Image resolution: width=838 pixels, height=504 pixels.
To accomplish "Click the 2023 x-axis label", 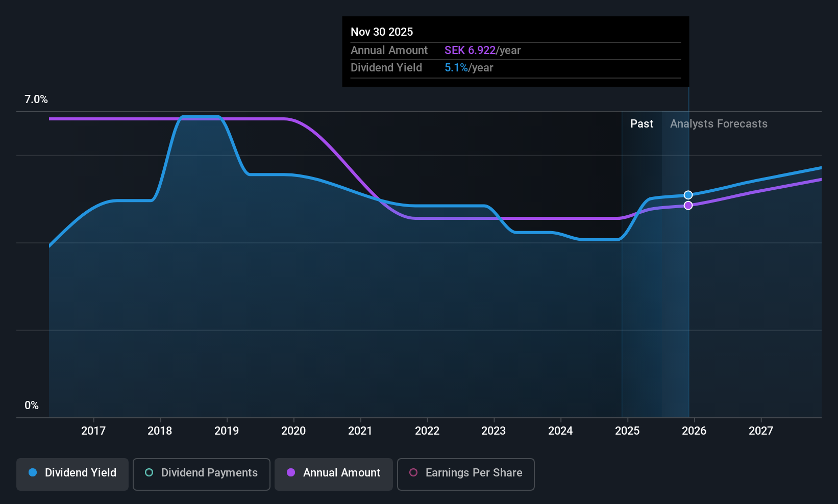I will pos(494,431).
